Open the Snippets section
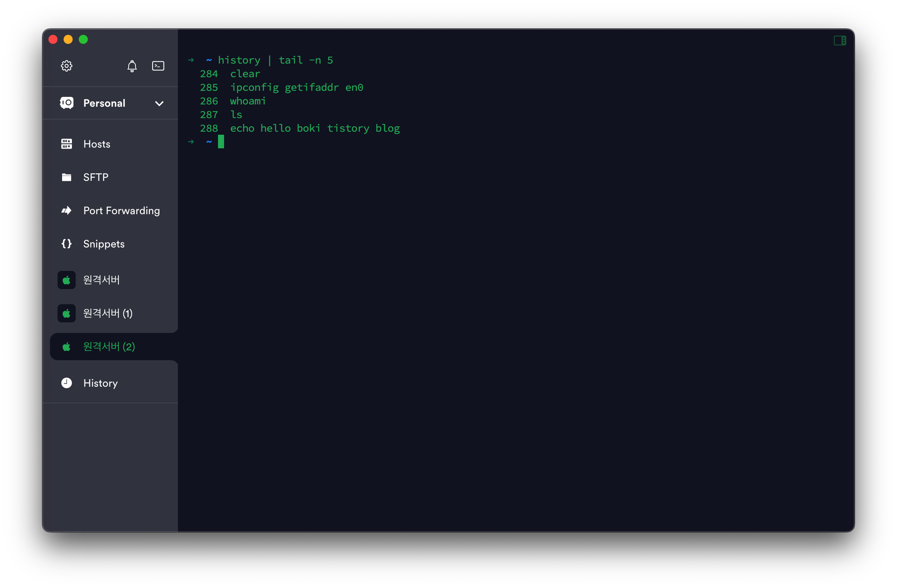 pos(104,244)
